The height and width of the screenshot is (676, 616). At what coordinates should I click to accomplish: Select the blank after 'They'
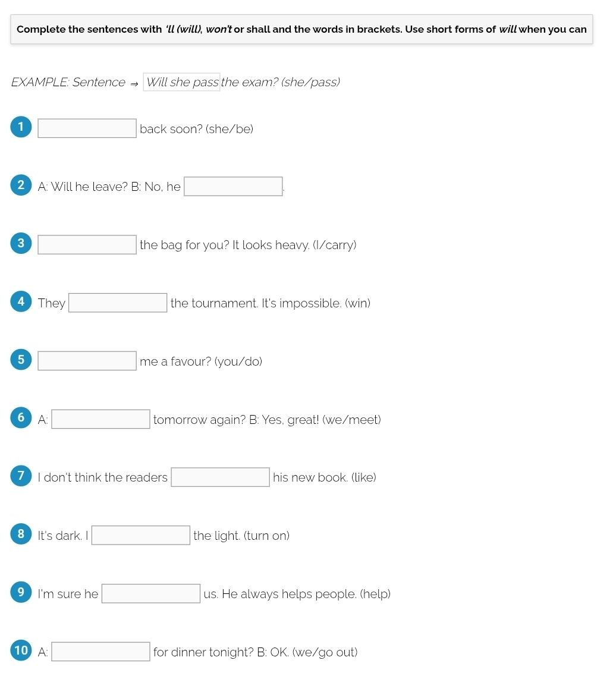pos(118,303)
